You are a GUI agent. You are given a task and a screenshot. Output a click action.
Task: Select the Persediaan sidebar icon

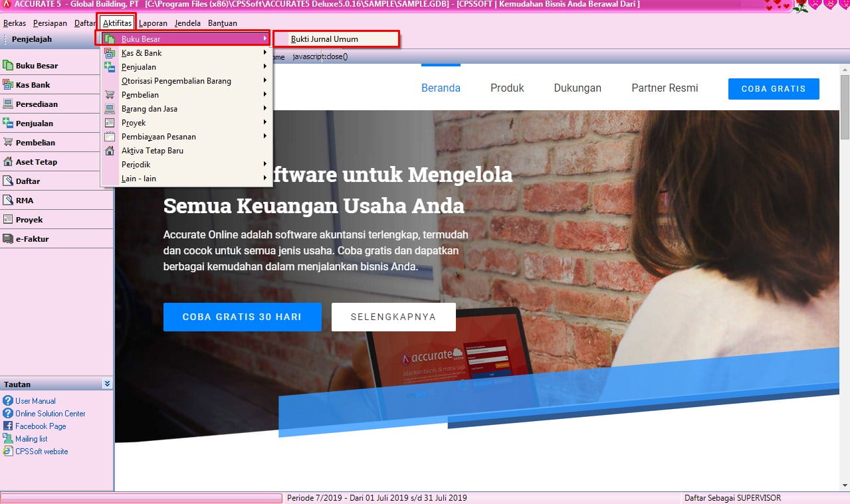tap(9, 104)
